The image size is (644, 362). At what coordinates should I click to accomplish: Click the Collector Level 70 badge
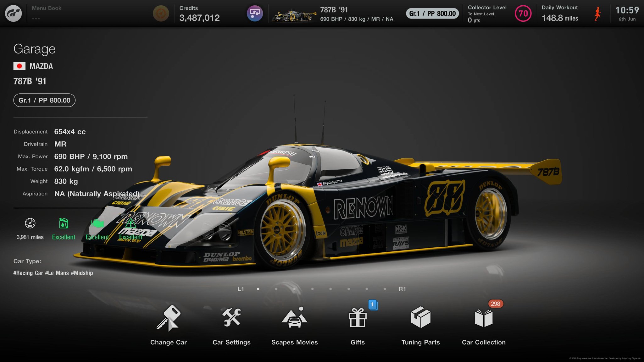click(523, 14)
